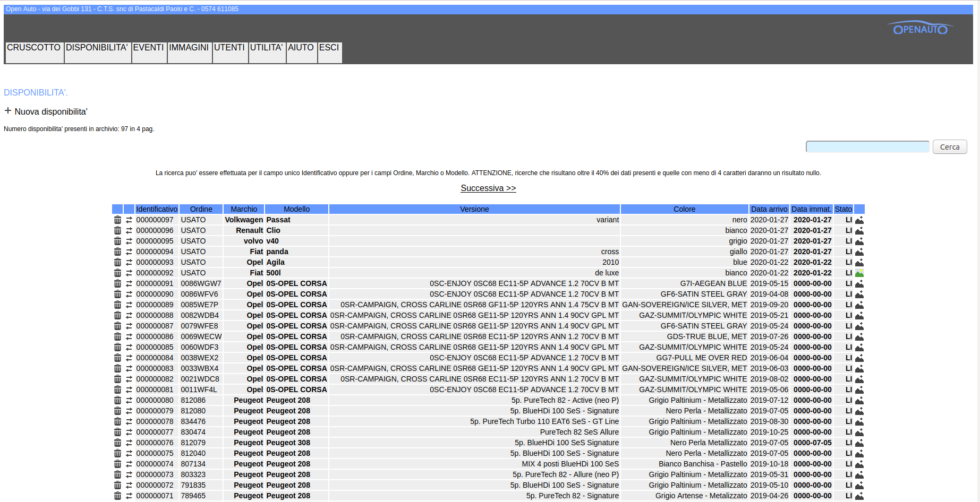The height and width of the screenshot is (502, 980).
Task: Click the Stato column header
Action: (x=843, y=209)
